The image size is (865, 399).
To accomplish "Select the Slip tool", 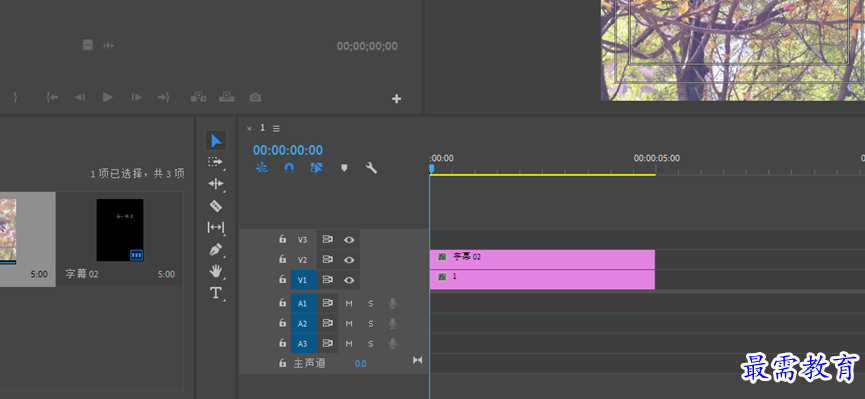I will point(216,227).
